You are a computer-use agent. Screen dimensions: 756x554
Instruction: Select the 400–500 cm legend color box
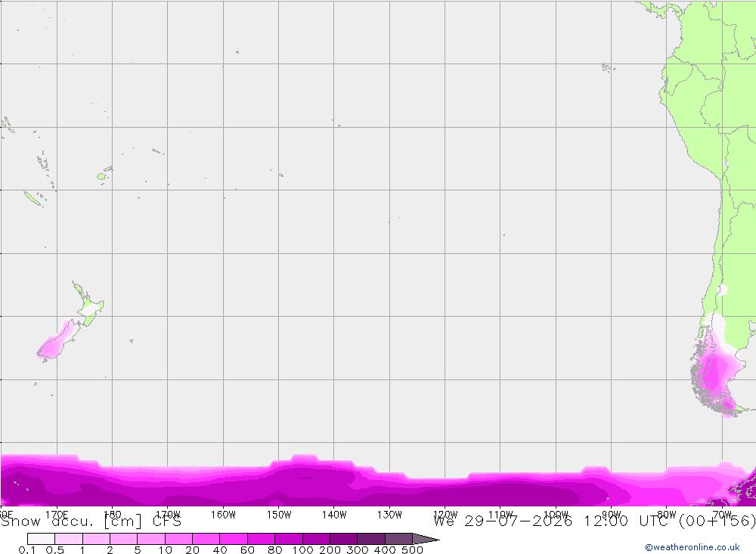click(398, 539)
